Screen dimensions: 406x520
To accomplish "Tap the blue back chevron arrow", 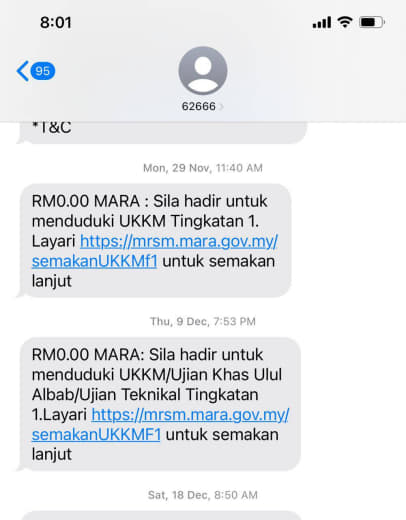I will coord(23,71).
